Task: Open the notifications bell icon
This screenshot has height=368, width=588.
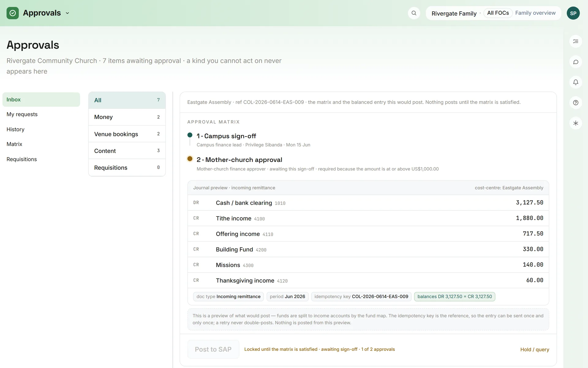Action: (x=575, y=82)
